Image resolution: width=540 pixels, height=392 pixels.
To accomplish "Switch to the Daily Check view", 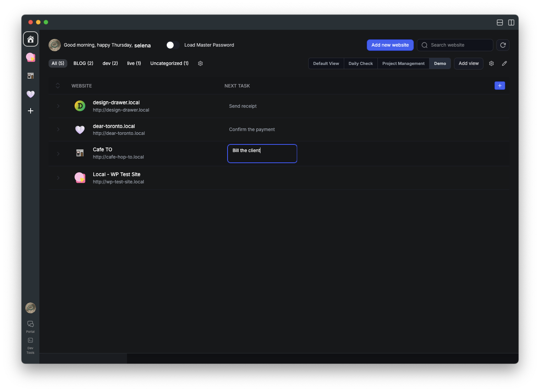I will pos(360,63).
